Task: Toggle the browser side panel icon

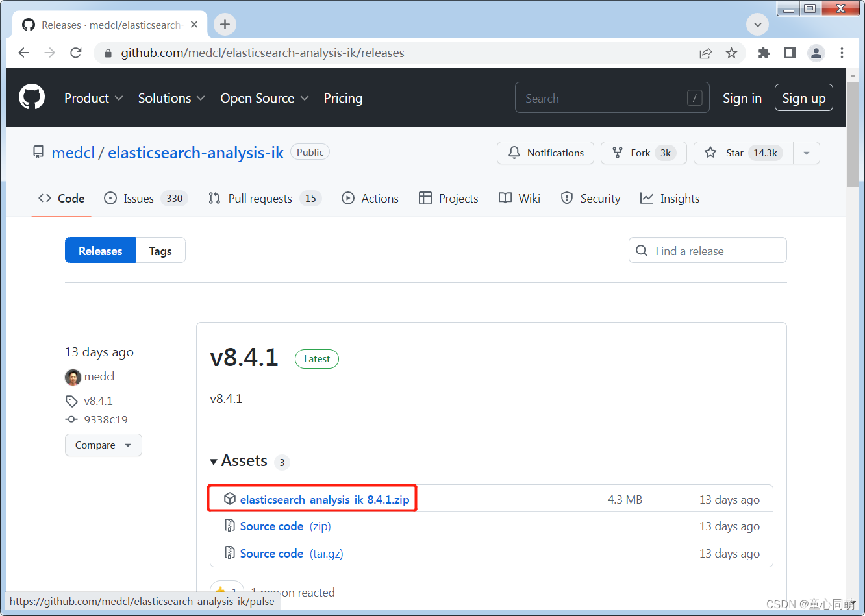Action: click(x=790, y=53)
